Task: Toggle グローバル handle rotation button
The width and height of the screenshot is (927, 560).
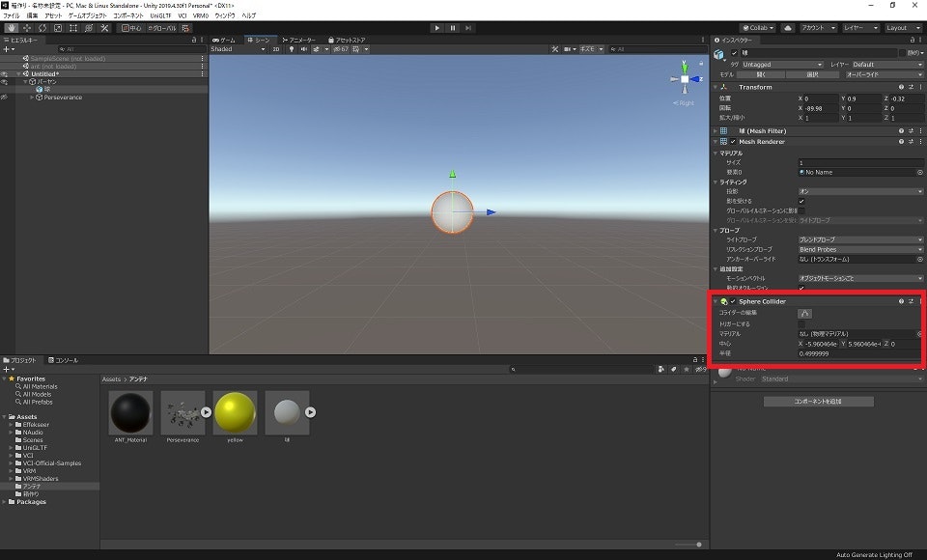Action: pyautogui.click(x=162, y=28)
